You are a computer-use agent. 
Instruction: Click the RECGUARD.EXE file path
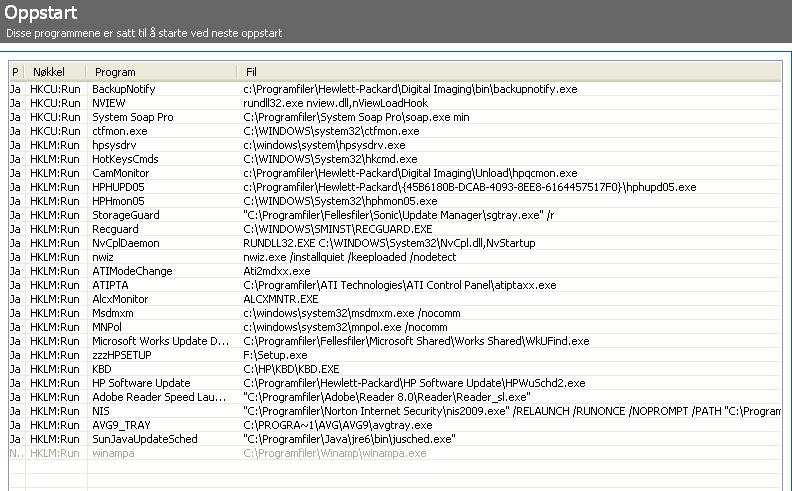(x=337, y=229)
